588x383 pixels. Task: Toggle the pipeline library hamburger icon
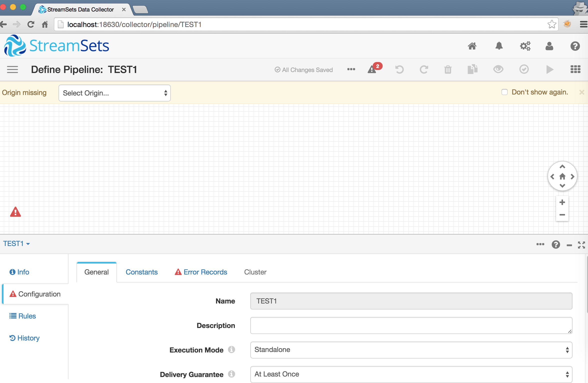(12, 69)
